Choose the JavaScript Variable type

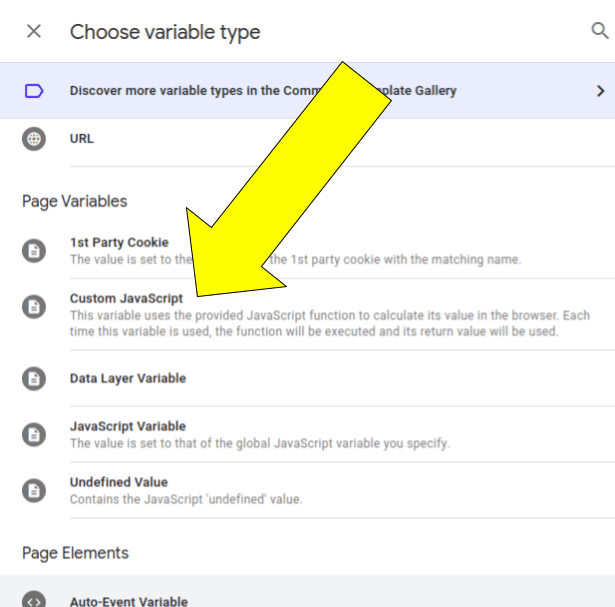(128, 427)
